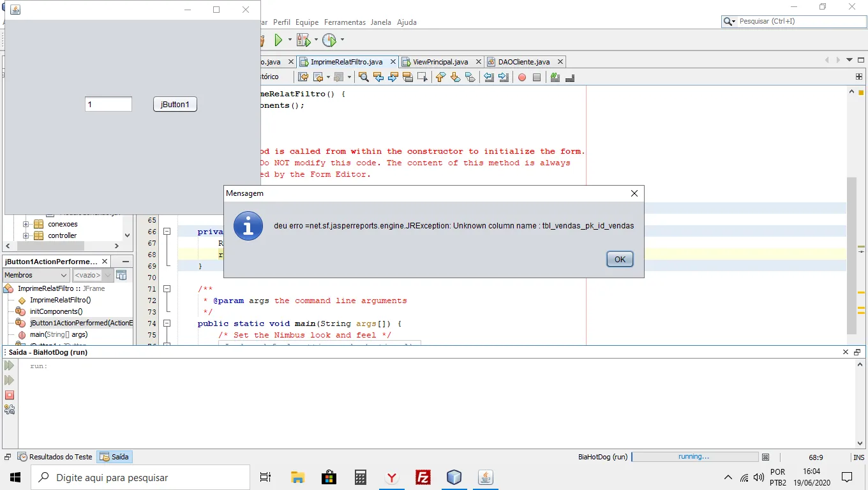The width and height of the screenshot is (868, 490).
Task: Expand the conexoes package node
Action: tap(26, 224)
